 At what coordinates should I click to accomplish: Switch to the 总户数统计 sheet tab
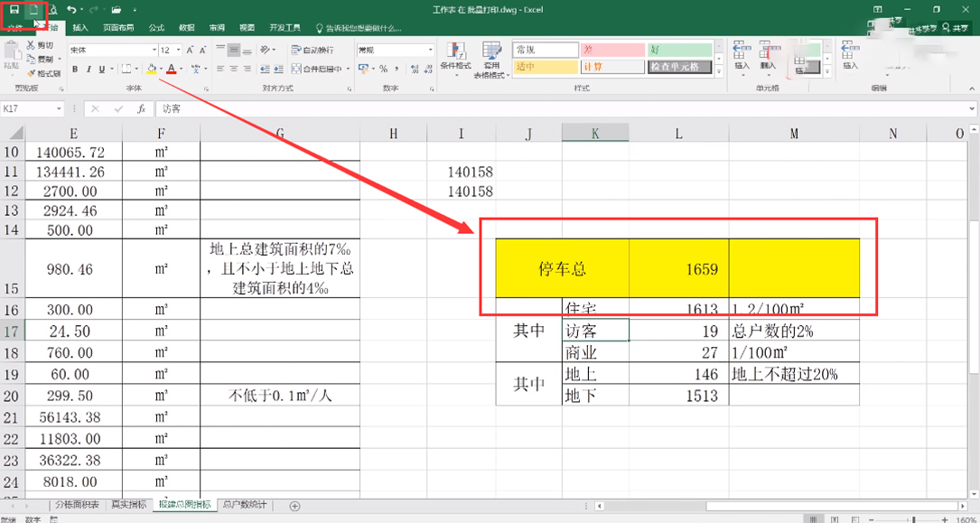pos(245,505)
